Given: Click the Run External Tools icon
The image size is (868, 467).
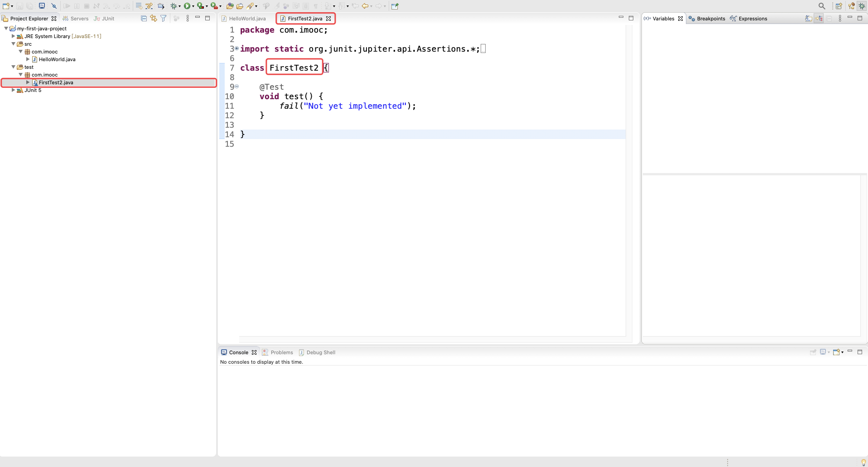Looking at the screenshot, I should click(x=214, y=6).
